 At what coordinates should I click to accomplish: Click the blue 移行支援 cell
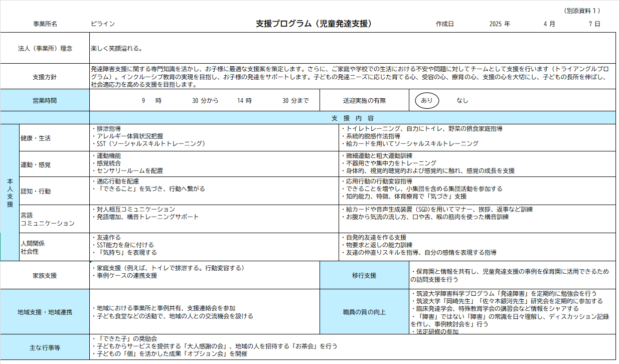pos(364,275)
